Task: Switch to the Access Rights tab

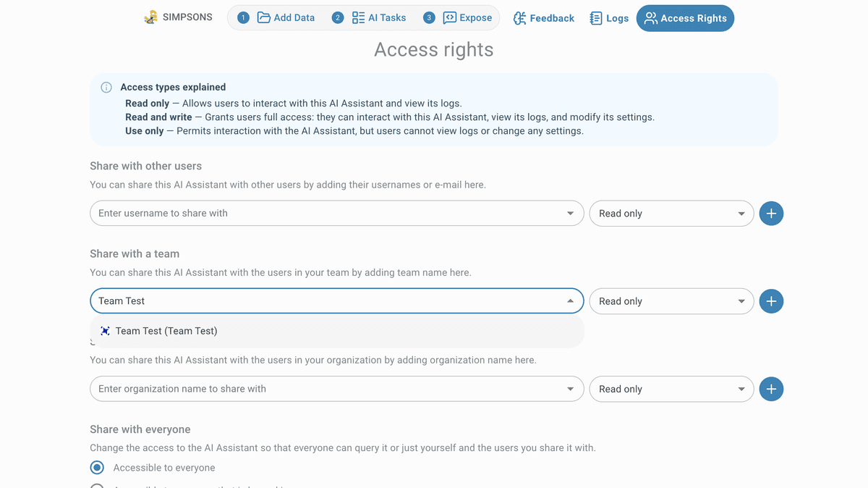Action: click(x=685, y=18)
